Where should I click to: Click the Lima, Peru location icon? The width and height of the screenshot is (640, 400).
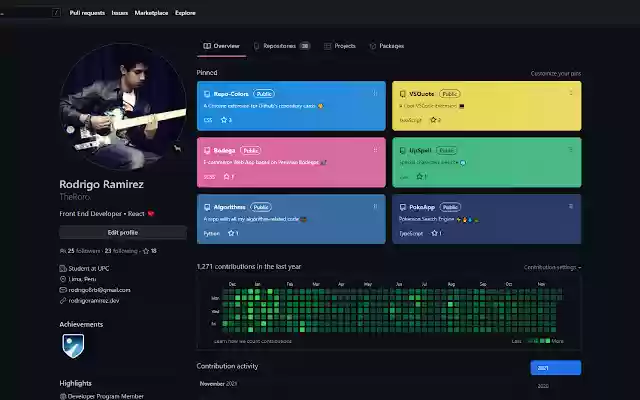(63, 279)
